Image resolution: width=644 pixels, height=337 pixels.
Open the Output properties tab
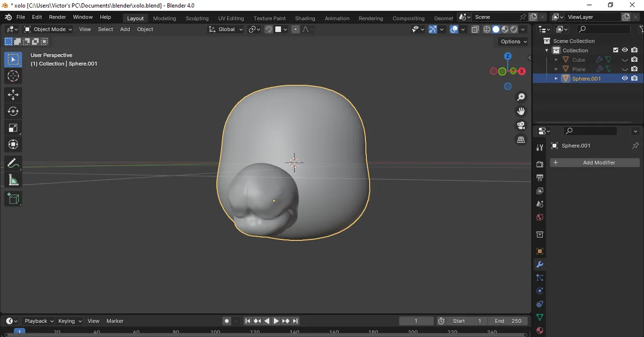540,178
